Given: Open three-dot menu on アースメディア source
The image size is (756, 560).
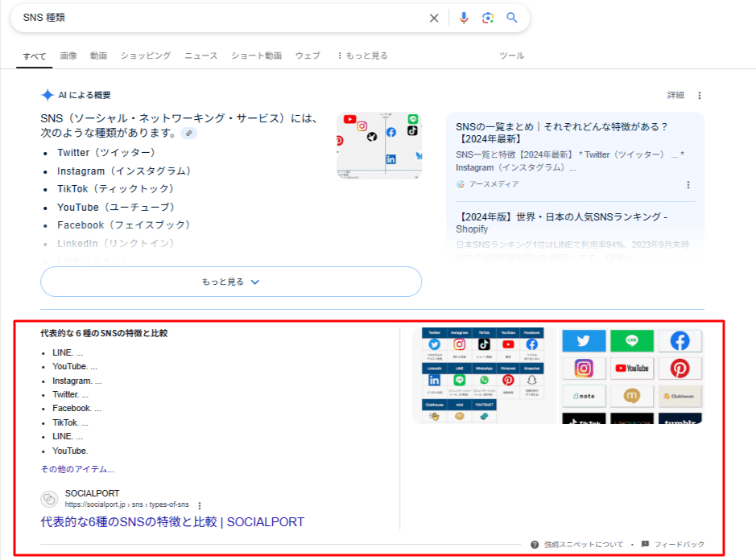Looking at the screenshot, I should [x=688, y=184].
